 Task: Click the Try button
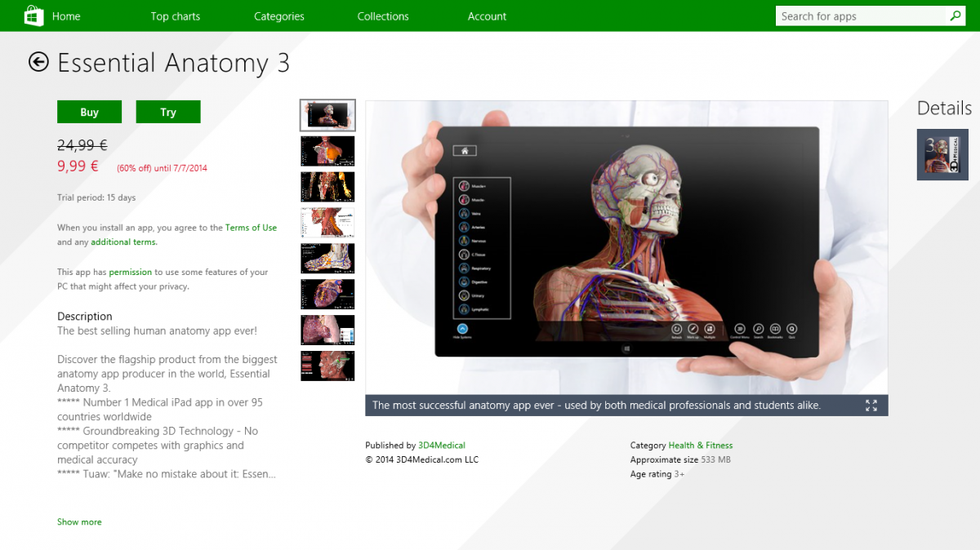click(x=168, y=112)
